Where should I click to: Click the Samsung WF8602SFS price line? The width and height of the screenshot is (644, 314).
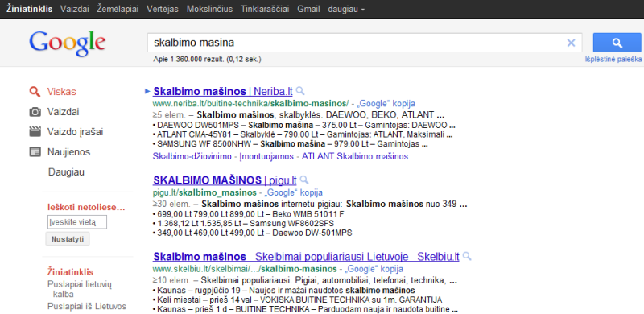point(243,224)
